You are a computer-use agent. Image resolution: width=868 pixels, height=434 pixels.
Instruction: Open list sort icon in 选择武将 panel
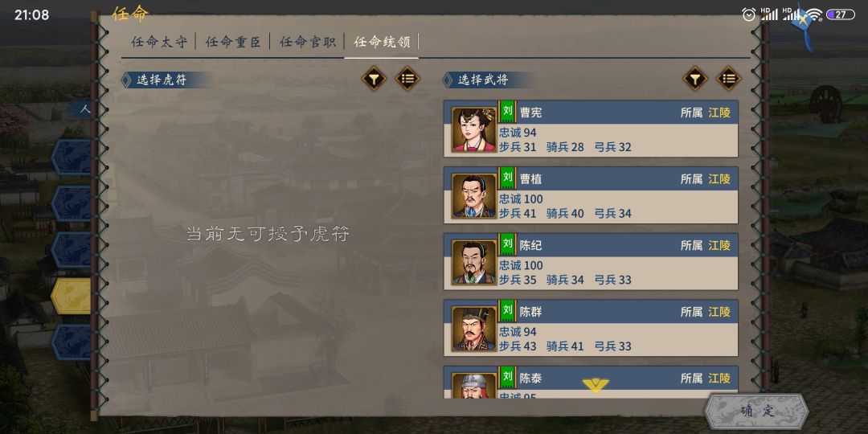click(728, 79)
